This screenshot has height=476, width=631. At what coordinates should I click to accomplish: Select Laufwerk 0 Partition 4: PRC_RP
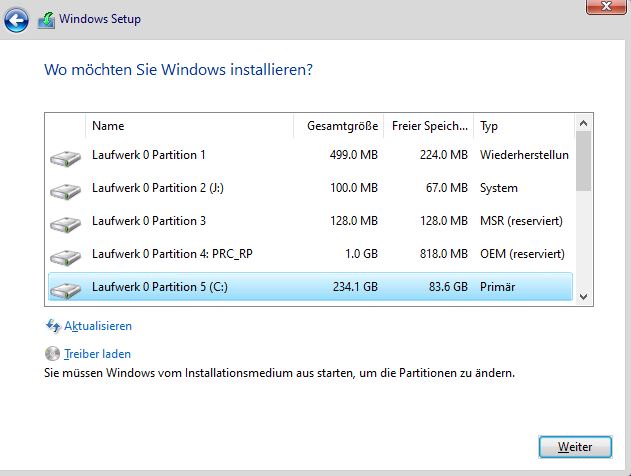(x=310, y=254)
